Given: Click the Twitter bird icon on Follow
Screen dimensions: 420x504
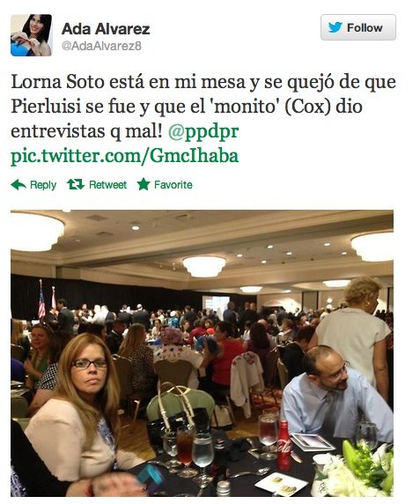Looking at the screenshot, I should 335,27.
